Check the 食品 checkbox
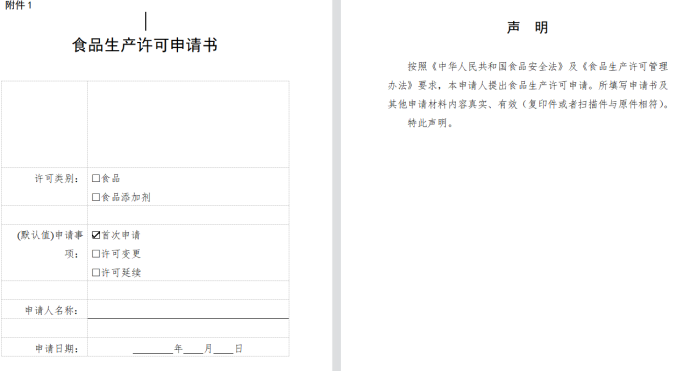 [96, 178]
